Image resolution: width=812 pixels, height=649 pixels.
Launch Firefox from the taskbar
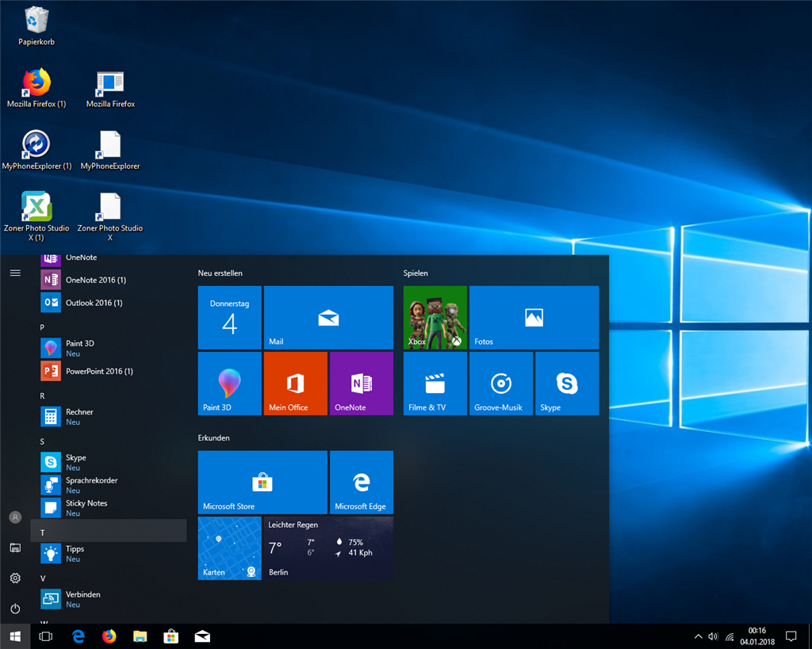pos(109,636)
